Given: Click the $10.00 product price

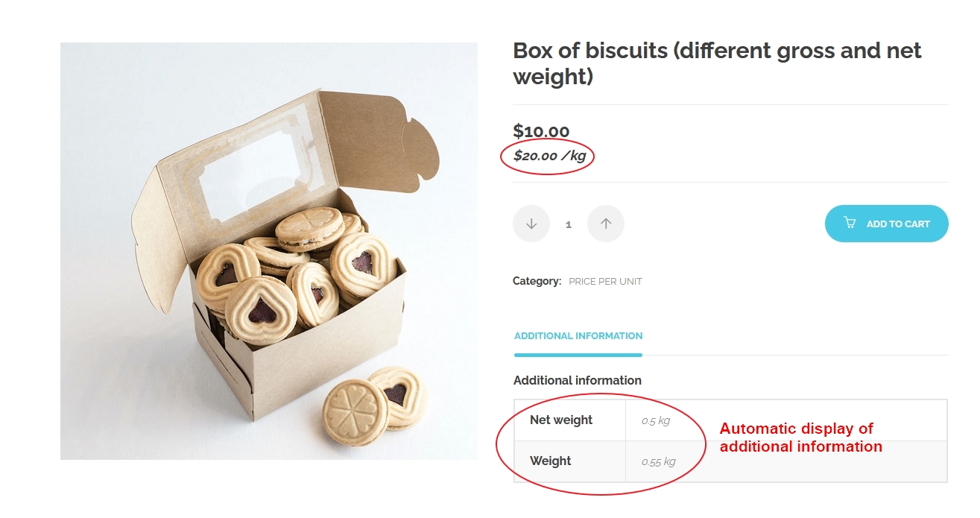Looking at the screenshot, I should tap(540, 130).
